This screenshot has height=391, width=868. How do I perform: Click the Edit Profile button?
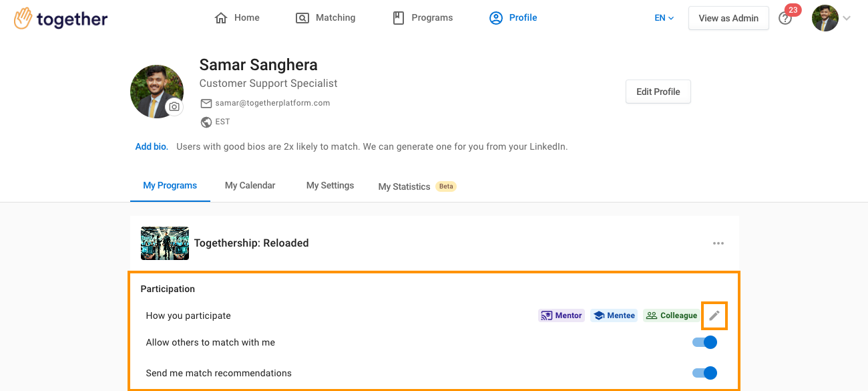coord(658,92)
